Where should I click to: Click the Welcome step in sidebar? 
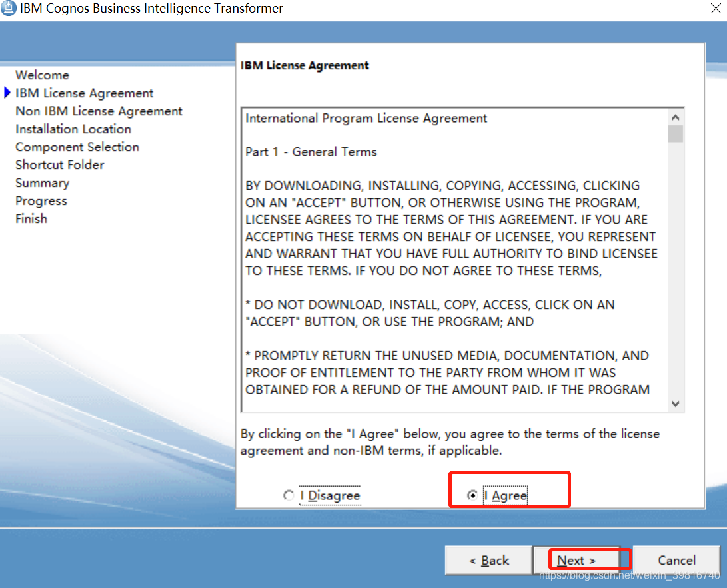pos(42,75)
